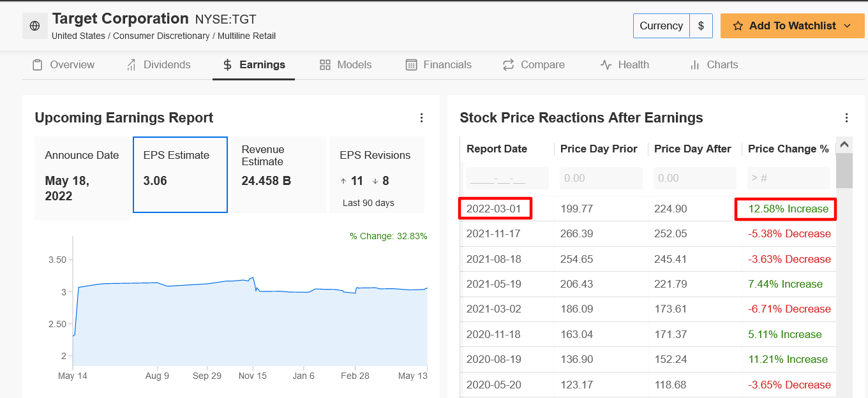Switch to the Overview tab
This screenshot has height=398, width=868.
(x=71, y=64)
